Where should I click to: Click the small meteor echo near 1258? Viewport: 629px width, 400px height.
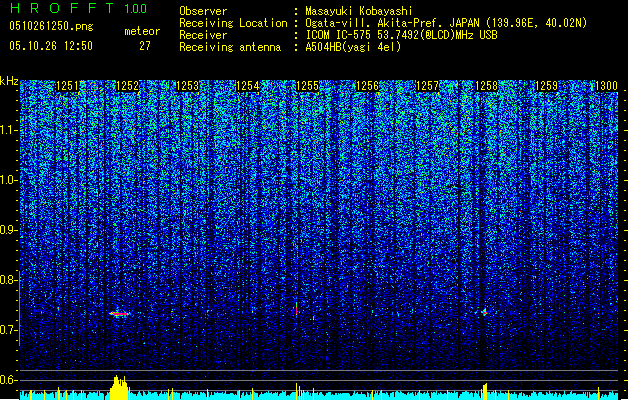[x=484, y=312]
